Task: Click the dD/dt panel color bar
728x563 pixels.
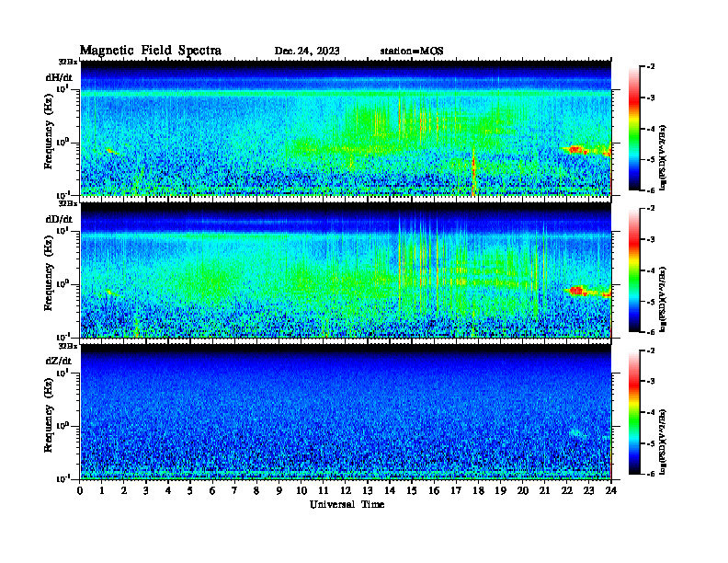Action: click(x=634, y=270)
